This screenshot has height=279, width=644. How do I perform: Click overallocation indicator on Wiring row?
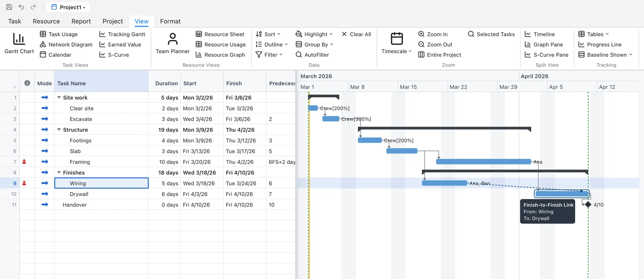(x=24, y=183)
